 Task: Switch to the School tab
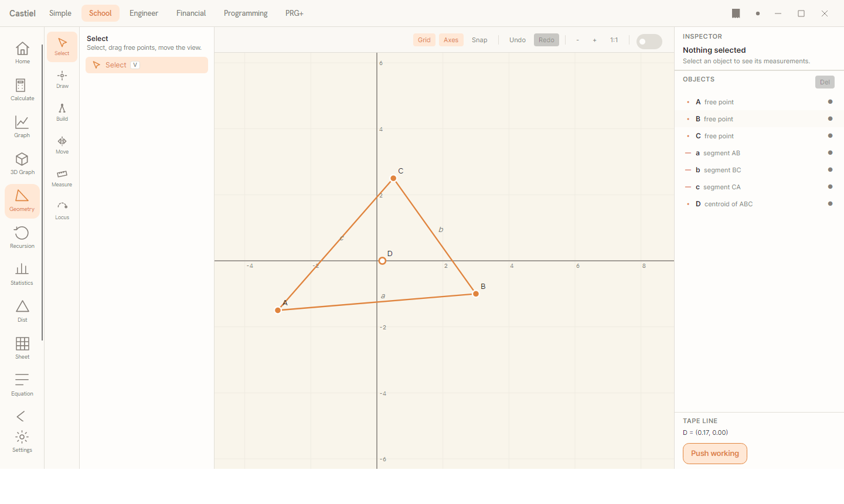(100, 13)
